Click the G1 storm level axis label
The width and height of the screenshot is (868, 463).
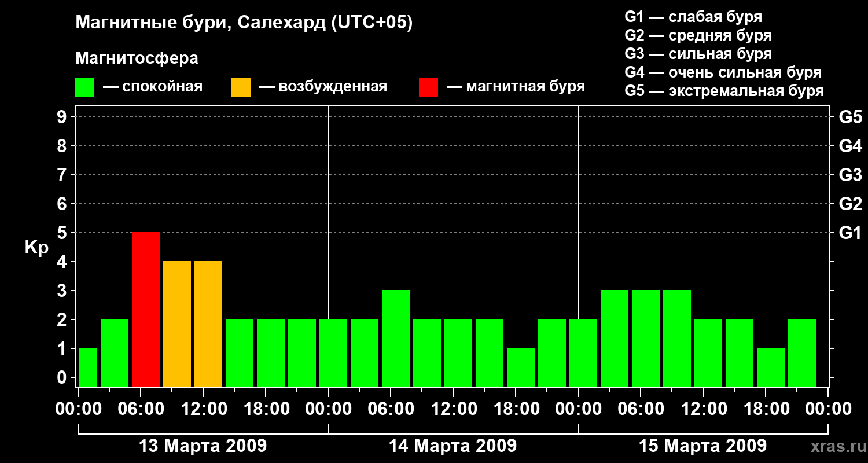click(x=850, y=233)
